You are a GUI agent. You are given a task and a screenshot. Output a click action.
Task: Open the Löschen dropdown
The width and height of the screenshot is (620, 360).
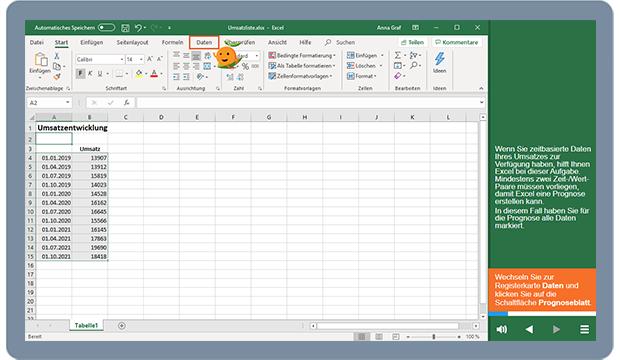click(365, 66)
